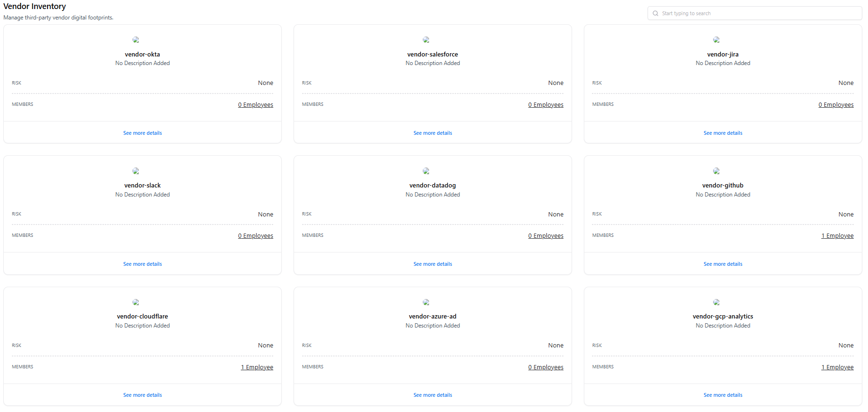This screenshot has width=868, height=412.
Task: Open See more details for vendor-salesforce
Action: (x=433, y=133)
